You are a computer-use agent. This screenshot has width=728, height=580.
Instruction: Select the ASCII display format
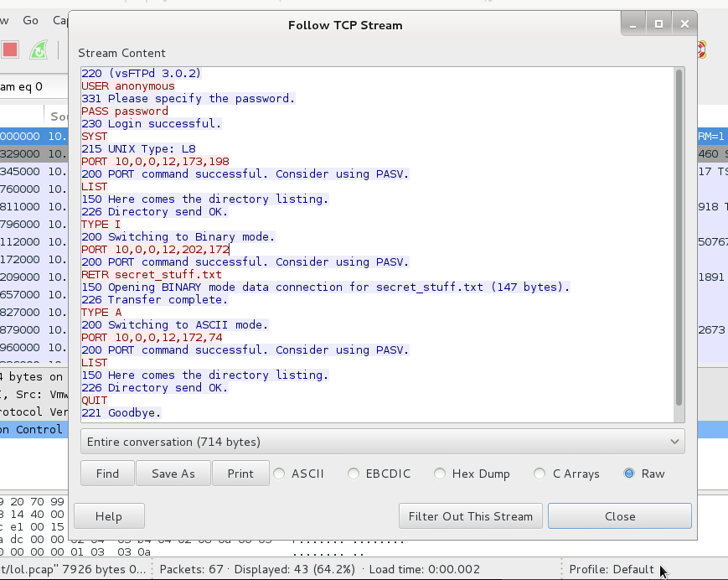pyautogui.click(x=280, y=474)
